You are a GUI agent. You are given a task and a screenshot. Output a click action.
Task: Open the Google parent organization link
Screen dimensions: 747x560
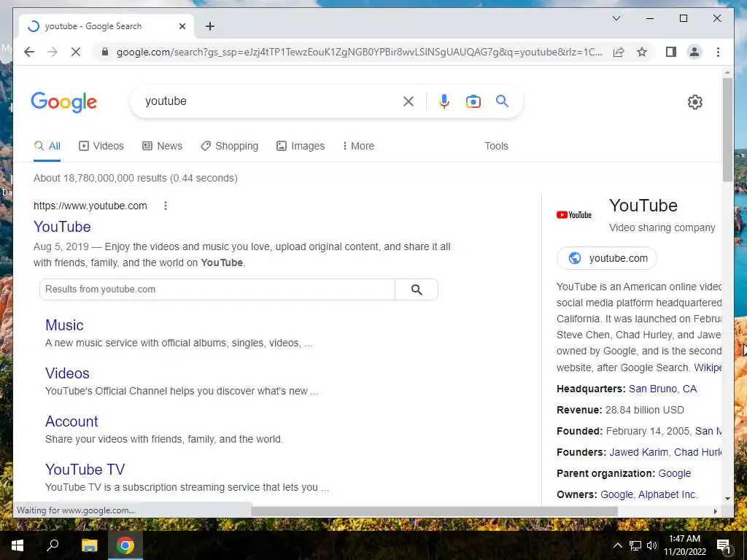point(674,473)
